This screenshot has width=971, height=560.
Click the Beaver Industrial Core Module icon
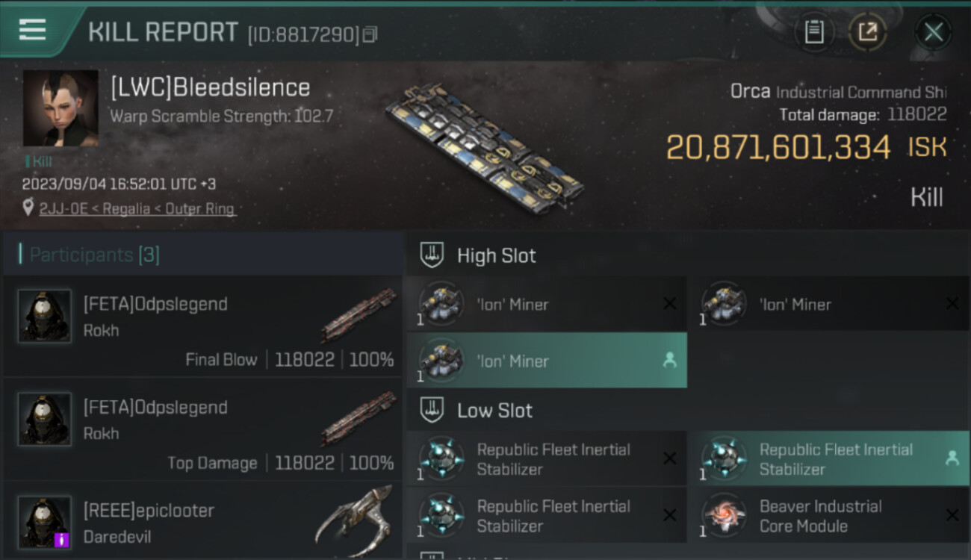click(724, 515)
